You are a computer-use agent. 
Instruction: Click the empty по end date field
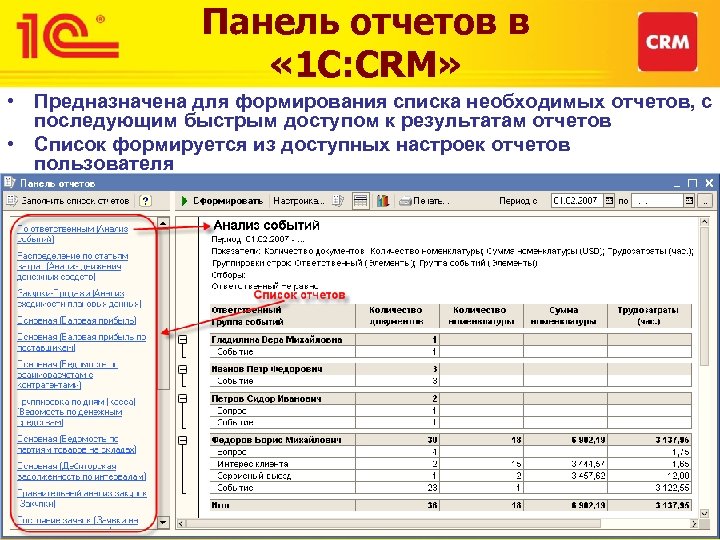(657, 201)
